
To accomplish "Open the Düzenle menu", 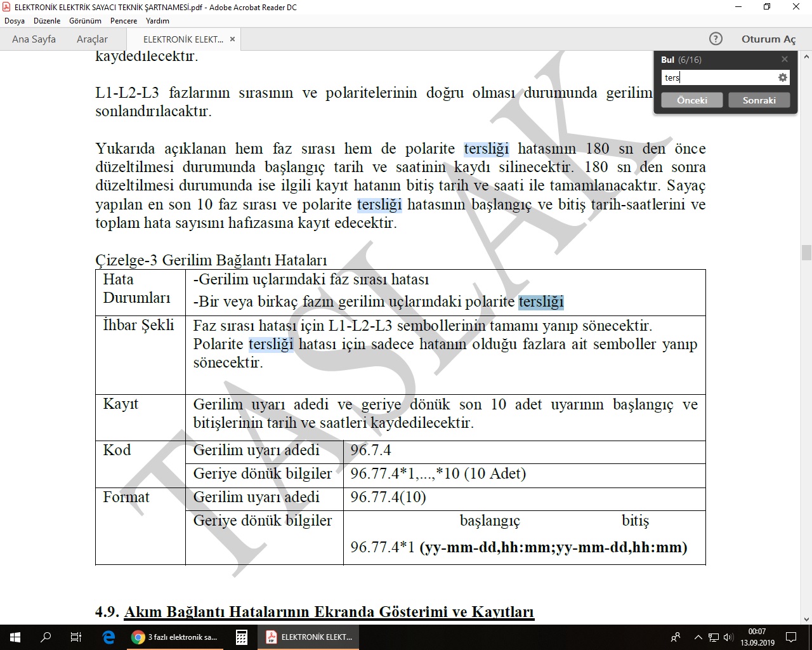I will pos(47,21).
